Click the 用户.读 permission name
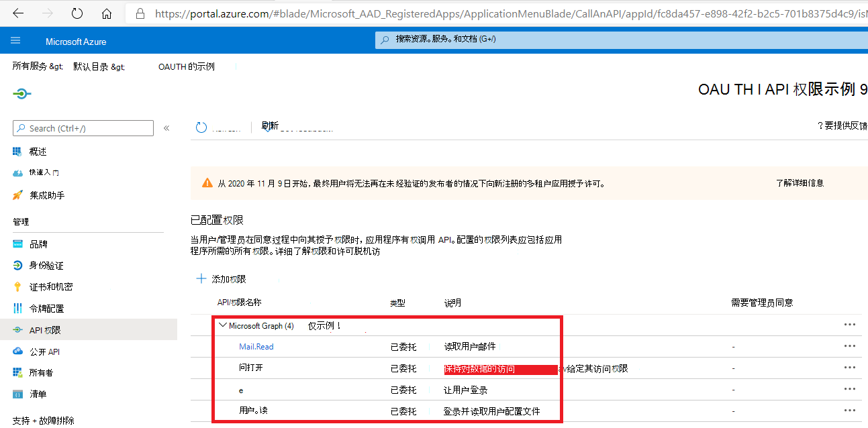The height and width of the screenshot is (428, 868). 254,411
